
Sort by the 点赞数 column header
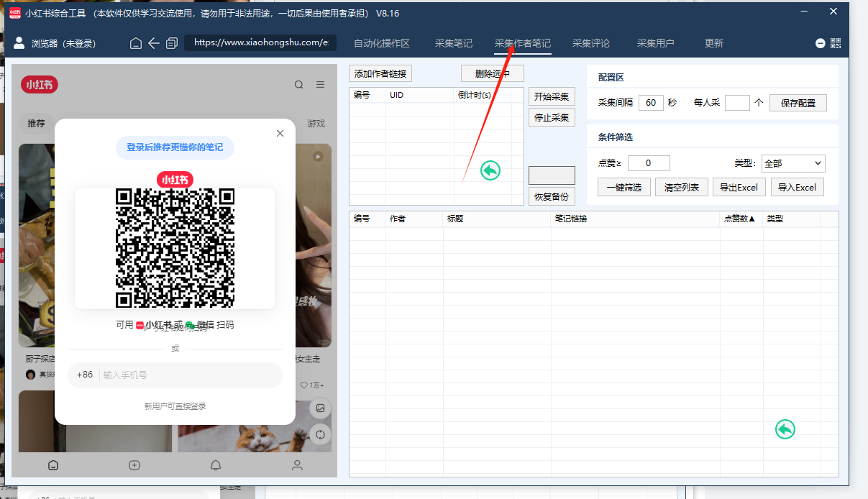pyautogui.click(x=741, y=219)
